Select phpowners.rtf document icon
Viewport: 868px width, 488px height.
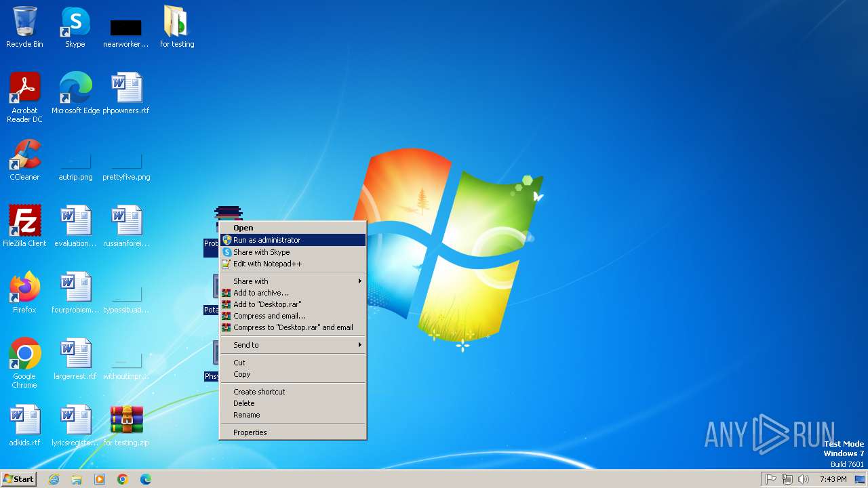coord(126,94)
